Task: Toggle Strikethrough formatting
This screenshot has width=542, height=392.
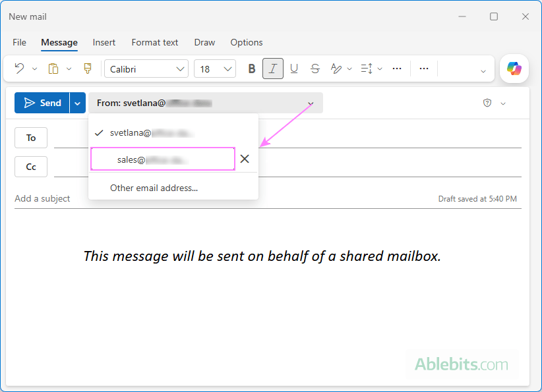Action: point(315,69)
